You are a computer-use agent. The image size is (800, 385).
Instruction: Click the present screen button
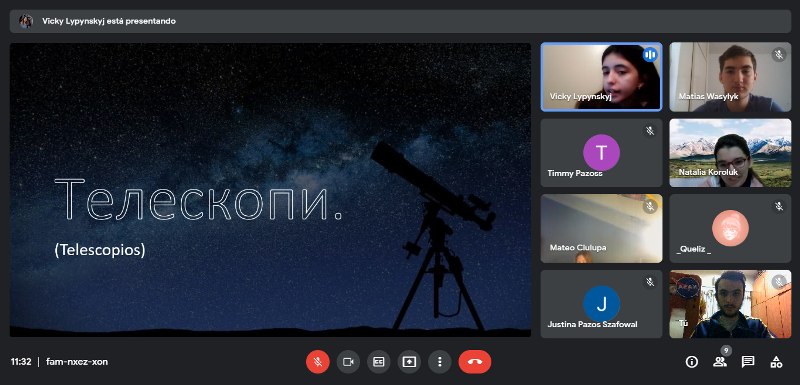(x=409, y=362)
